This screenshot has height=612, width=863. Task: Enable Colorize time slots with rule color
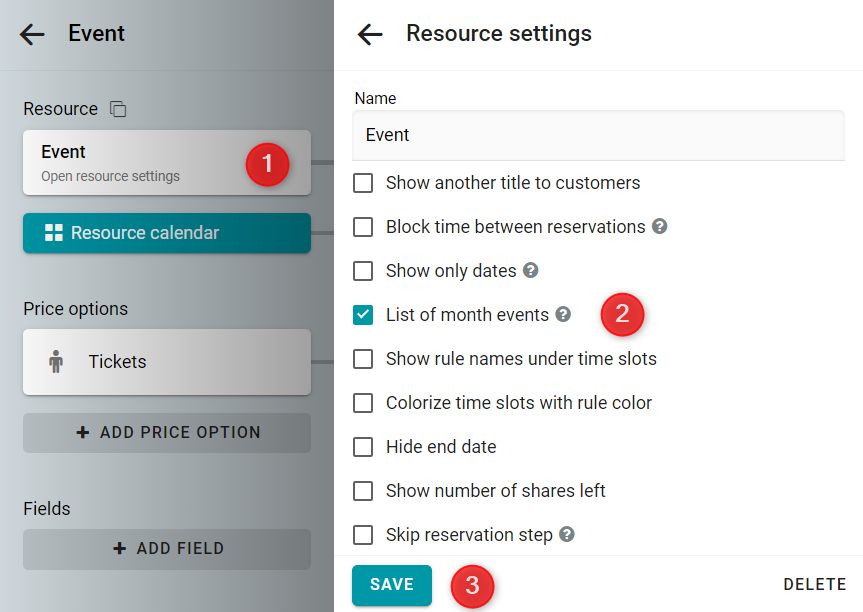(x=363, y=403)
